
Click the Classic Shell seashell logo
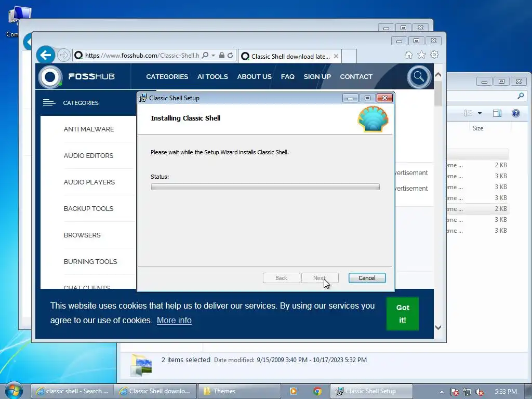(x=373, y=119)
